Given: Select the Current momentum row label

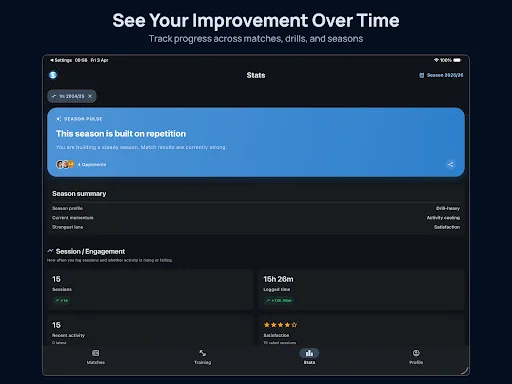Looking at the screenshot, I should click(73, 218).
